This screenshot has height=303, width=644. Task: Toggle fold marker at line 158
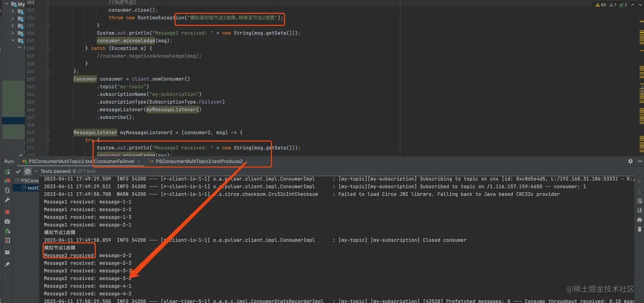[x=48, y=48]
